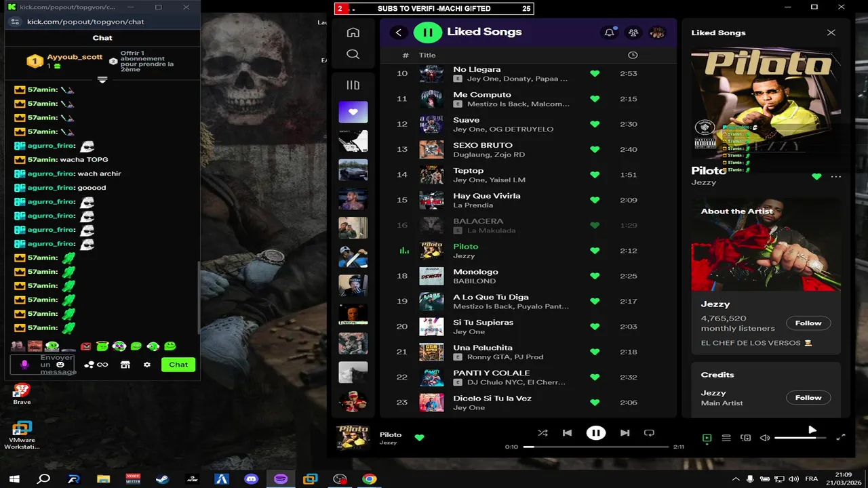Open Discord from the taskbar
Viewport: 868px width, 488px height.
click(251, 479)
